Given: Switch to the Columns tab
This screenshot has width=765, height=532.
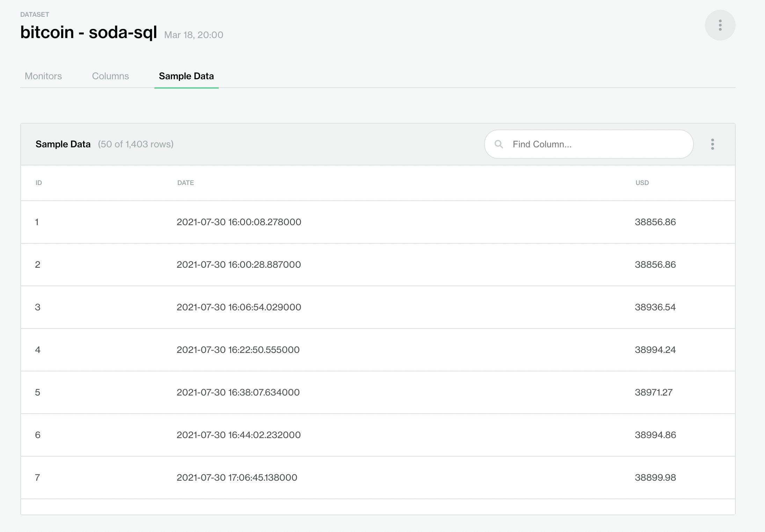Looking at the screenshot, I should (x=110, y=76).
